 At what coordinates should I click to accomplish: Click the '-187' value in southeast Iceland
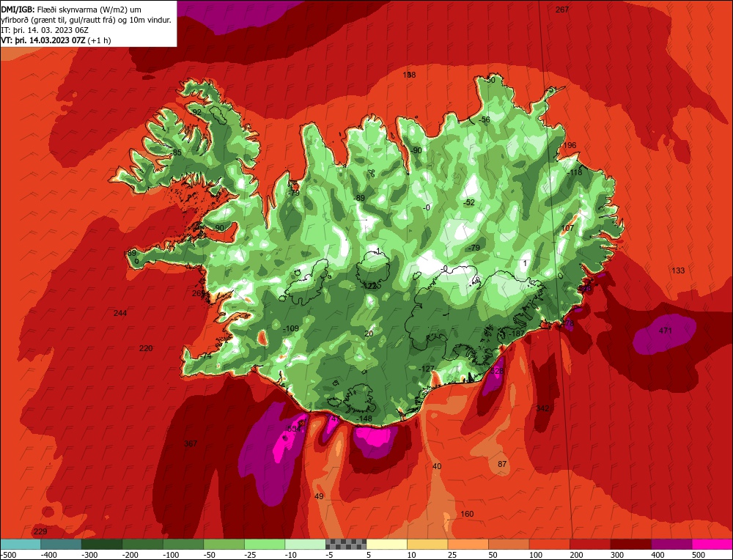[x=517, y=334]
